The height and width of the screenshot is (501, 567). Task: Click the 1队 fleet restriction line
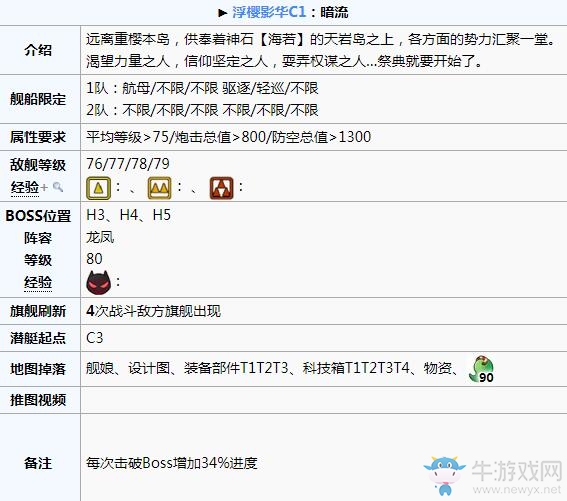pyautogui.click(x=202, y=88)
